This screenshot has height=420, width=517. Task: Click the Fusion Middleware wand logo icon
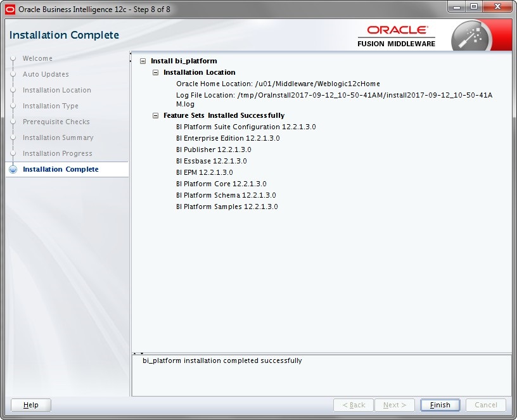472,37
